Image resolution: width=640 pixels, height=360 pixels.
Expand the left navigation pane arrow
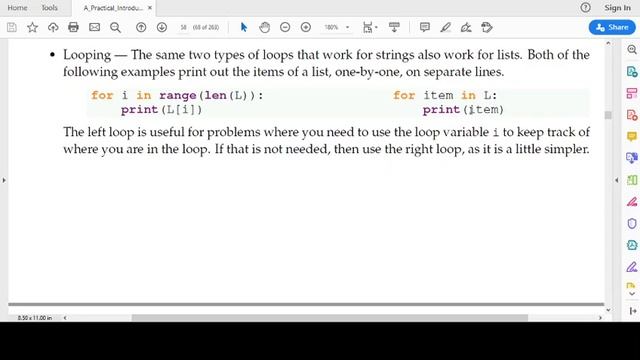coord(4,180)
